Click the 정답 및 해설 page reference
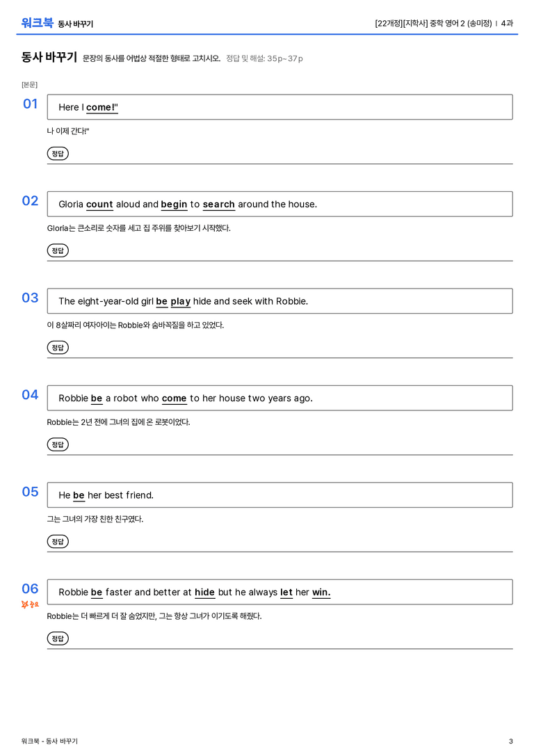Screen dimensions: 534x756 coord(265,58)
